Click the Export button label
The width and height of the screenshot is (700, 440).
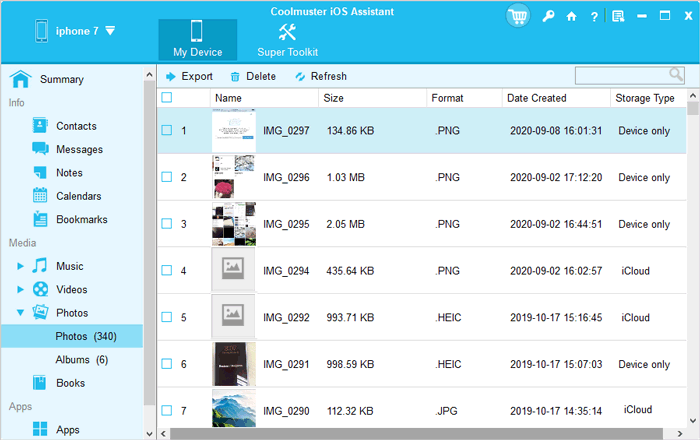(x=197, y=76)
